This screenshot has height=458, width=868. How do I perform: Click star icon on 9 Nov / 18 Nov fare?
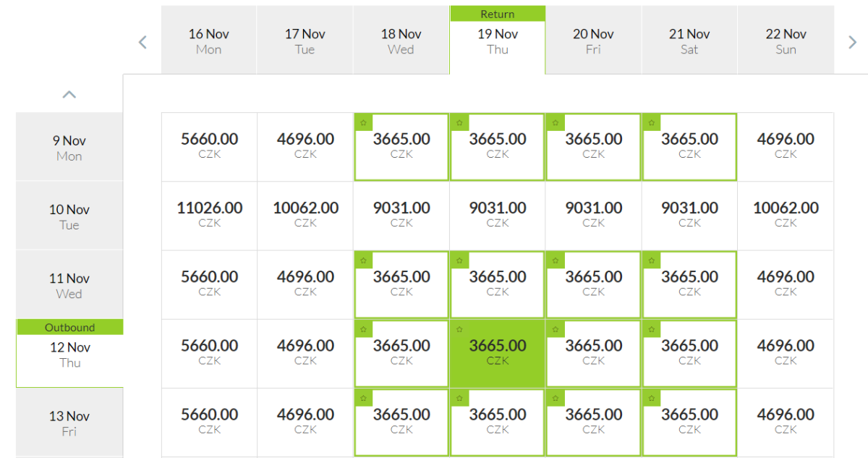pyautogui.click(x=363, y=123)
